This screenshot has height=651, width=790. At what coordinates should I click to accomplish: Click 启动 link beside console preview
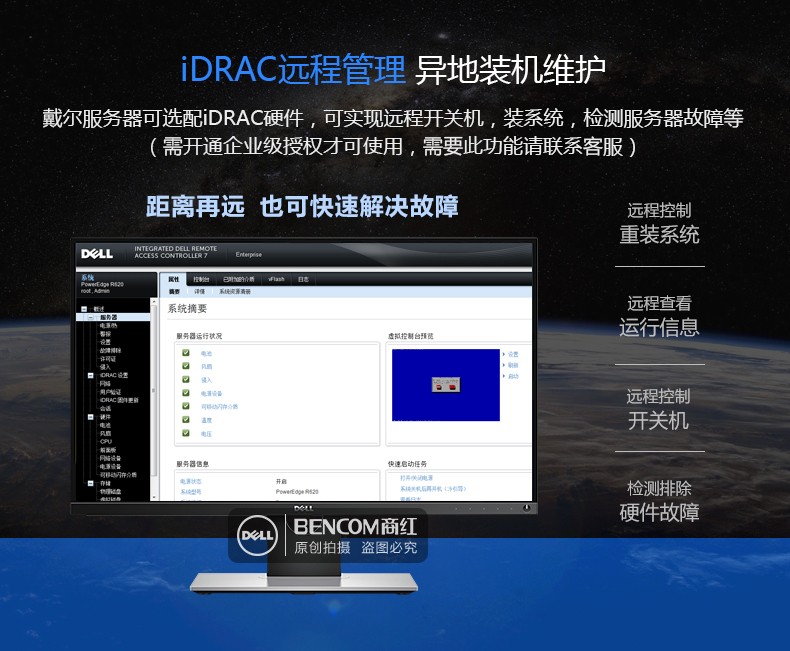pyautogui.click(x=514, y=376)
